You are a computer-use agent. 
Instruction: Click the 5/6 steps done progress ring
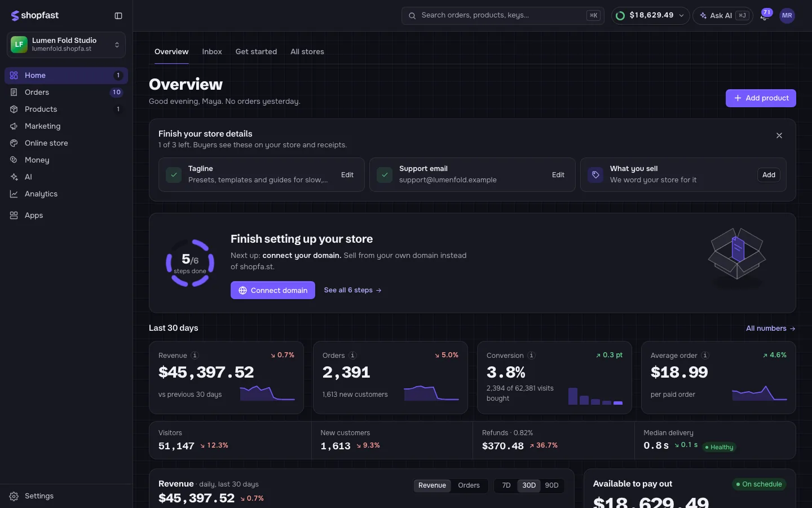coord(190,263)
